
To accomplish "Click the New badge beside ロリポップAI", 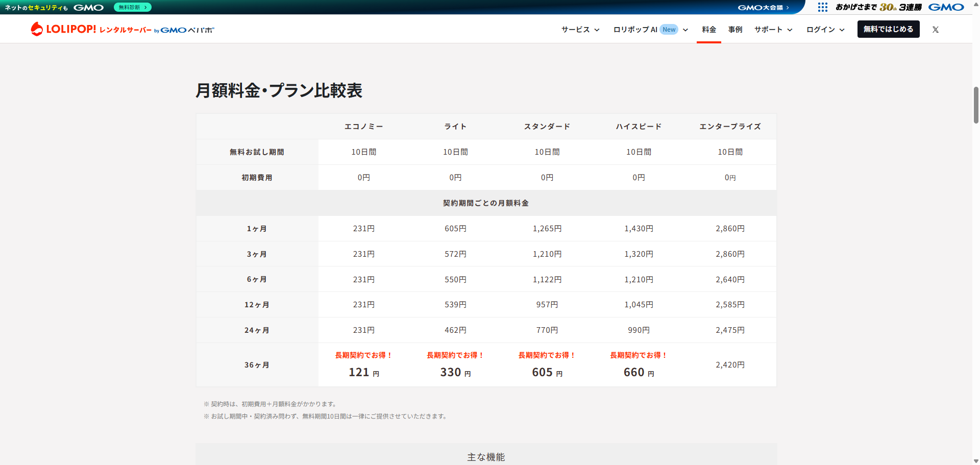I will tap(669, 30).
